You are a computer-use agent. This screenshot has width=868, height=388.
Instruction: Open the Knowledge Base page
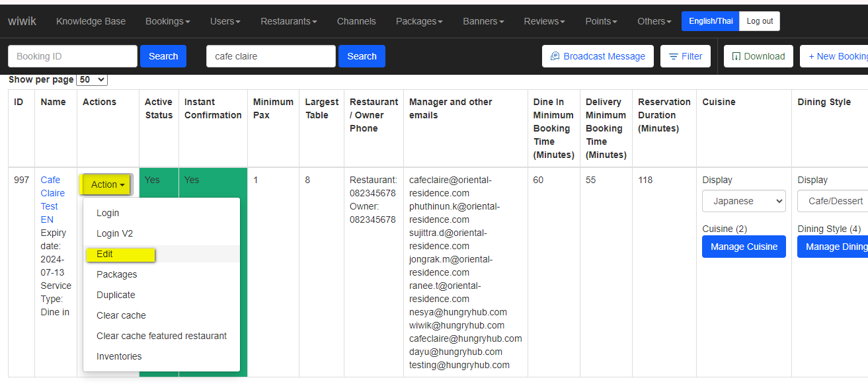pyautogui.click(x=91, y=21)
